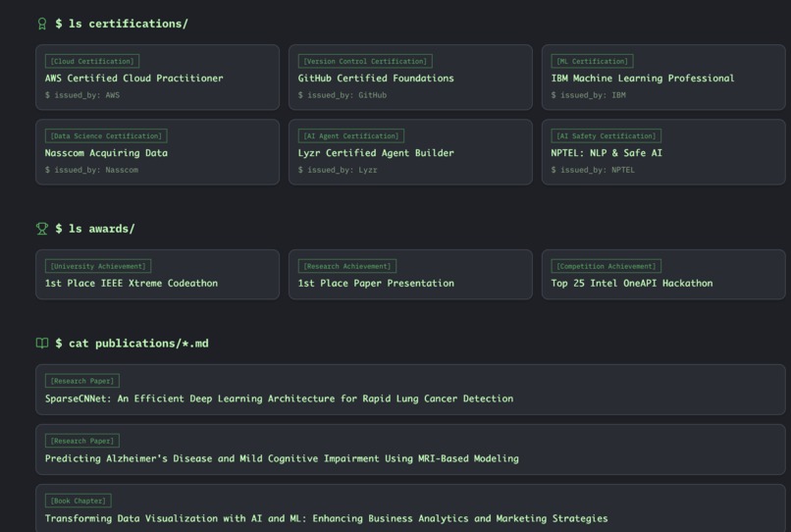
Task: Click the [Version Control Certification] tag
Action: (x=365, y=61)
